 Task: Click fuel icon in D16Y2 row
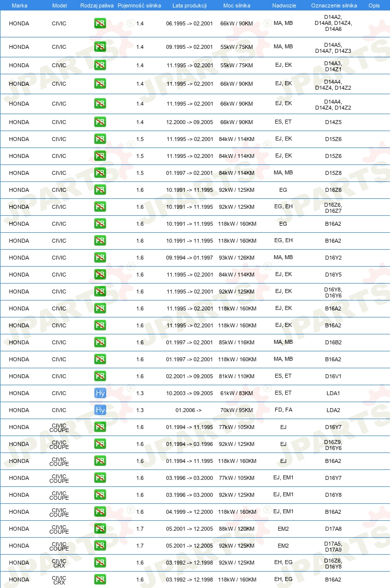pos(100,258)
